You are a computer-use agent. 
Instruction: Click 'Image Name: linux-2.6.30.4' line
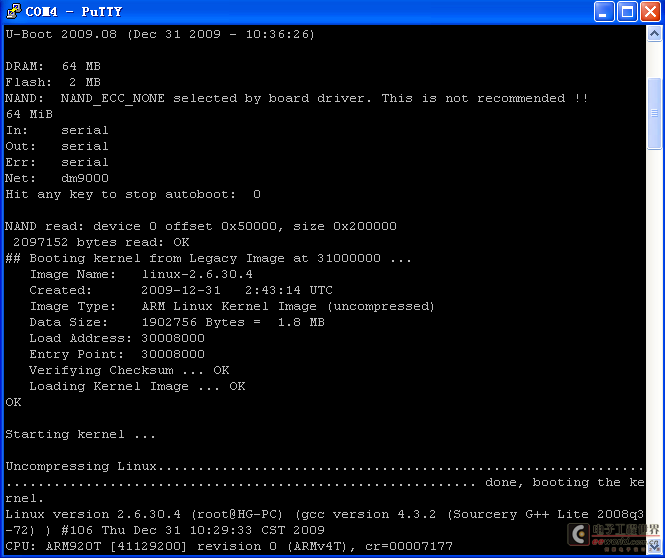pyautogui.click(x=141, y=274)
